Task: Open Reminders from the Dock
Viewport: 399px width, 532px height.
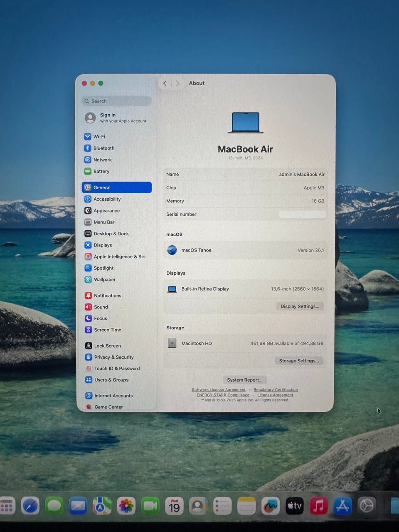Action: coord(222,506)
